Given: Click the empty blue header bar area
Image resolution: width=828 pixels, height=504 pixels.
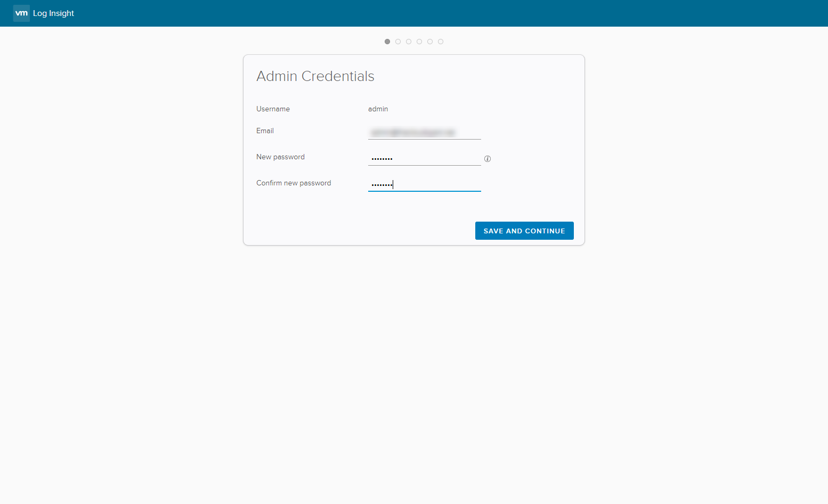Looking at the screenshot, I should point(426,13).
